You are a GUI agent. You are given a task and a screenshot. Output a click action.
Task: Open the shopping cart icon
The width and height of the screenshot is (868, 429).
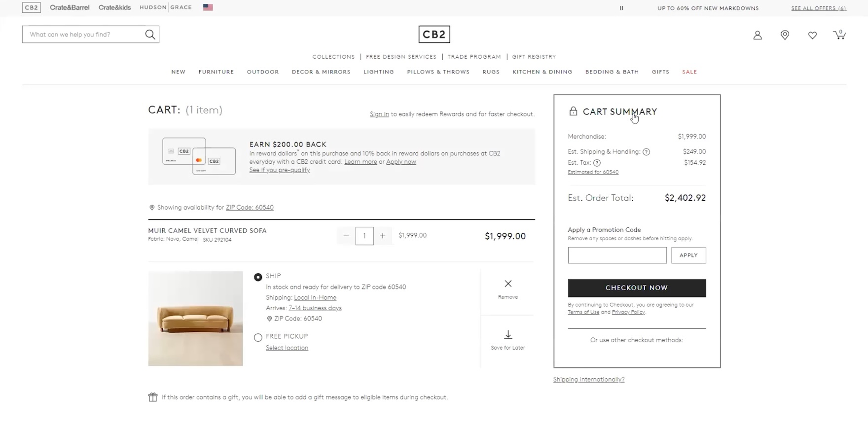click(839, 35)
